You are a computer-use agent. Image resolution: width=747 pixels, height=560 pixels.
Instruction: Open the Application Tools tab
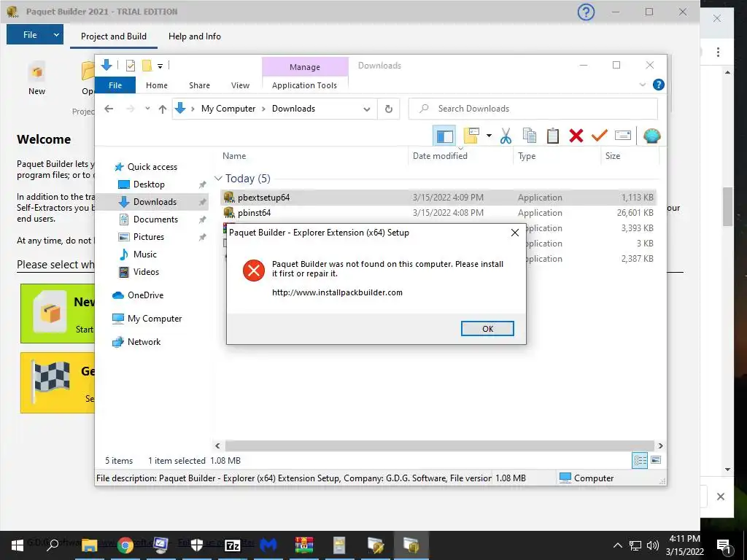pos(304,85)
